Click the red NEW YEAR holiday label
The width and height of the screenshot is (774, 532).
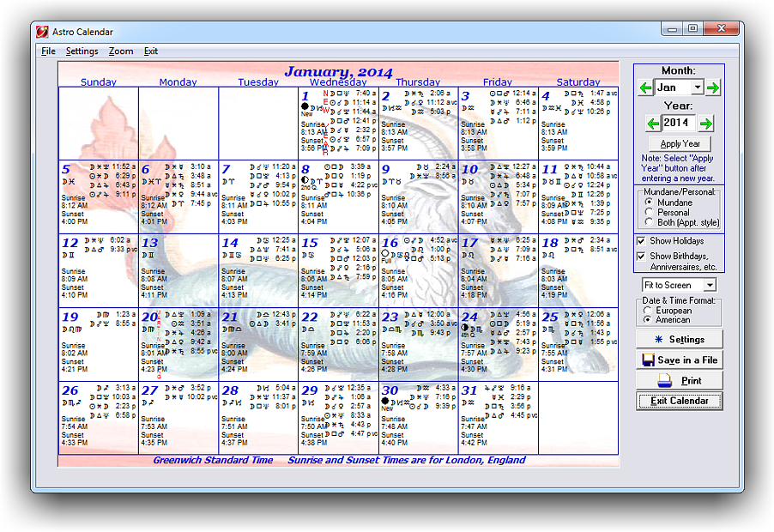[x=325, y=123]
